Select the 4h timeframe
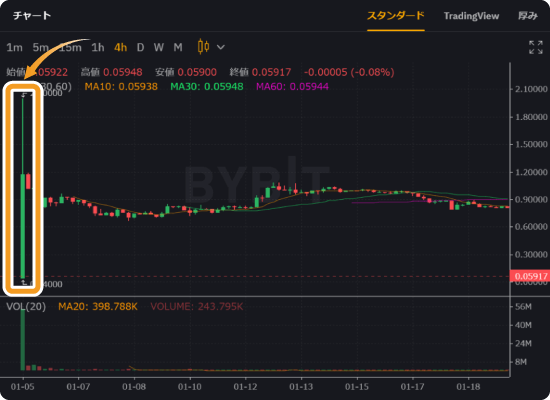The width and height of the screenshot is (550, 400). [120, 47]
